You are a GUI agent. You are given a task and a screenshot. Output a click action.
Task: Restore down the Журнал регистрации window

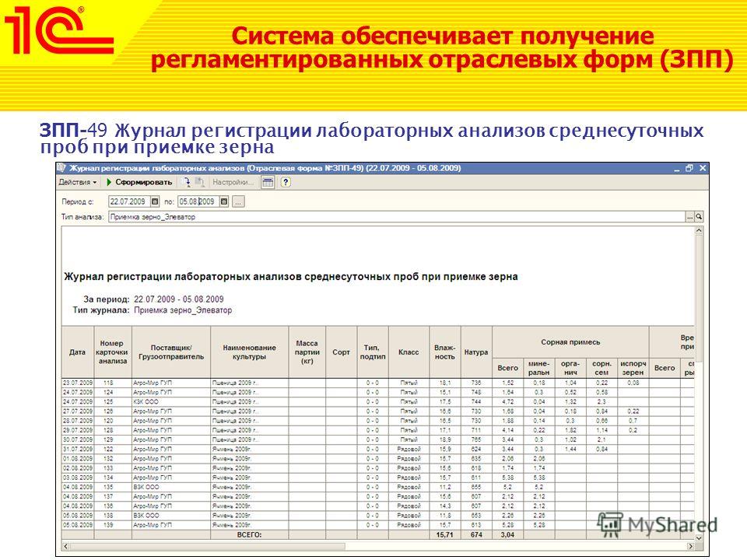tap(689, 169)
